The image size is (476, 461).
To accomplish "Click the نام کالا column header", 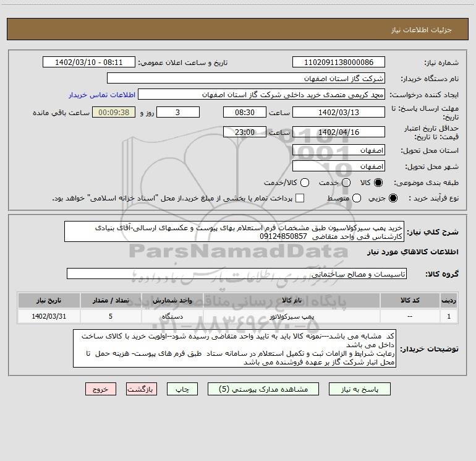I will click(292, 300).
